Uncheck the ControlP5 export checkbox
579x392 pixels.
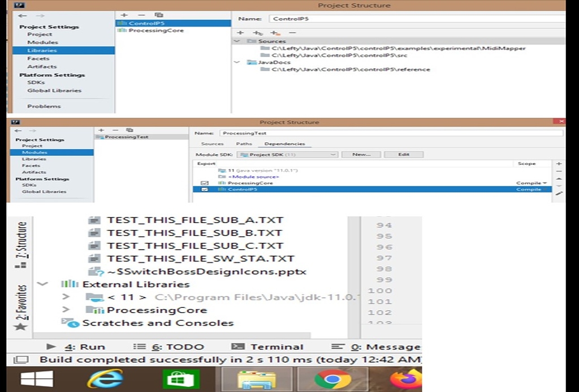(206, 190)
